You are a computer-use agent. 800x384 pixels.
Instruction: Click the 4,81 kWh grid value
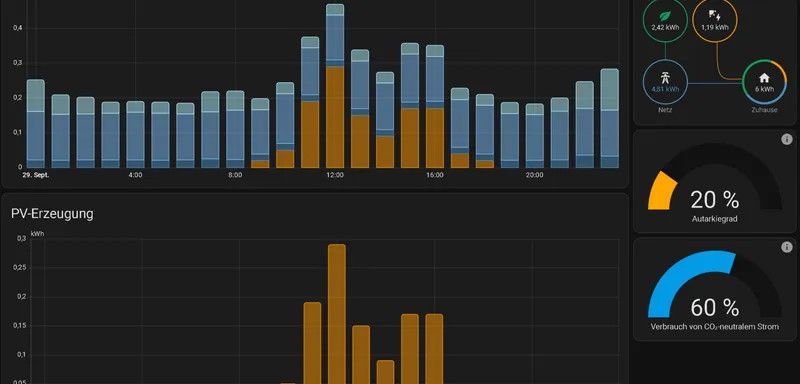point(665,89)
